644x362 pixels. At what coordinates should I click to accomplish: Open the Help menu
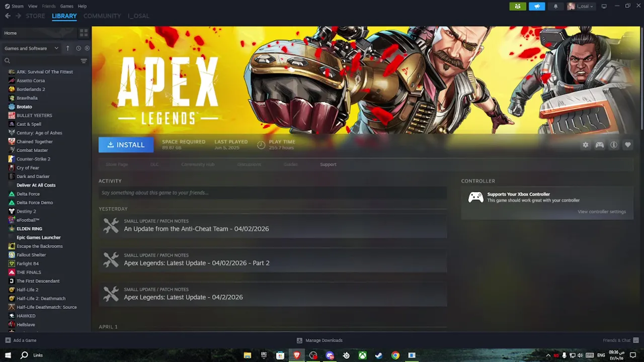[82, 6]
